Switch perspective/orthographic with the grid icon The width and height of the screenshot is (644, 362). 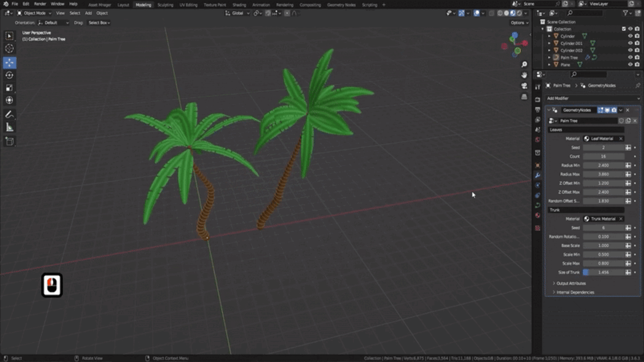click(524, 97)
